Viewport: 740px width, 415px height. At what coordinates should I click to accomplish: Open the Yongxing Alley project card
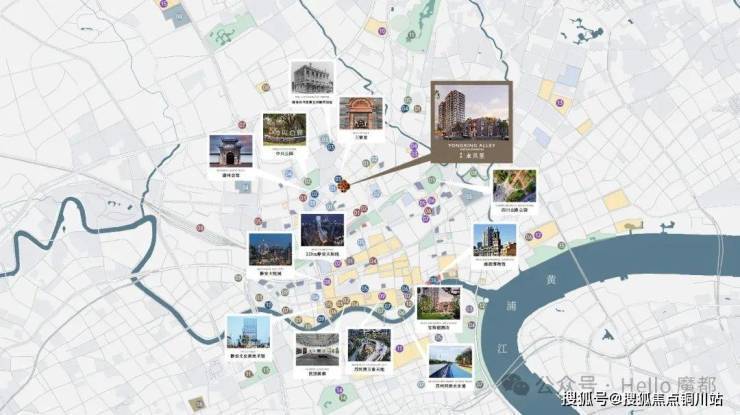tap(471, 122)
